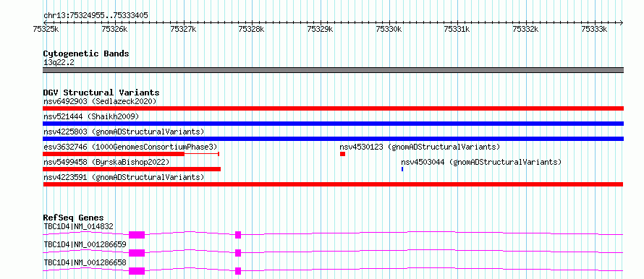Click the large exon of TBC1D4|NM_001286659
The width and height of the screenshot is (644, 279).
point(137,253)
